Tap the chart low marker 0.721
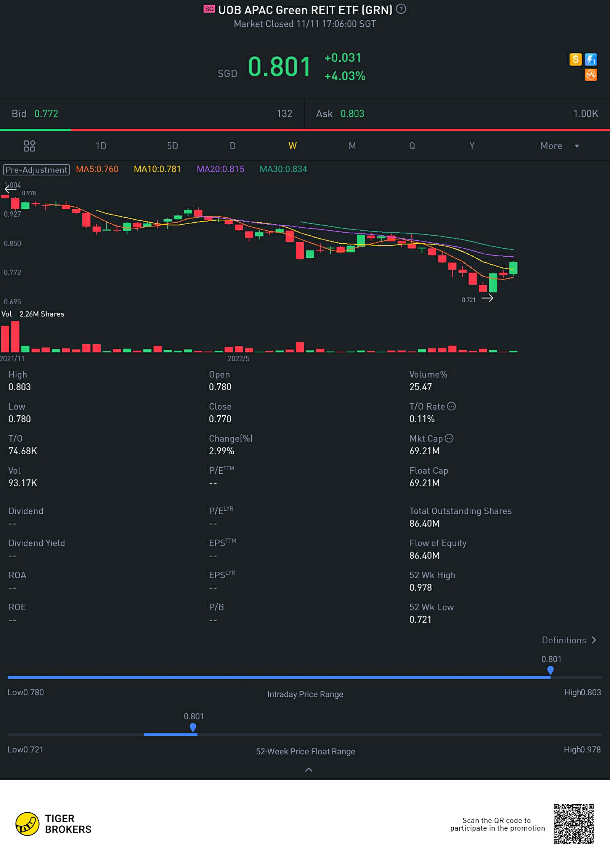 (x=469, y=300)
